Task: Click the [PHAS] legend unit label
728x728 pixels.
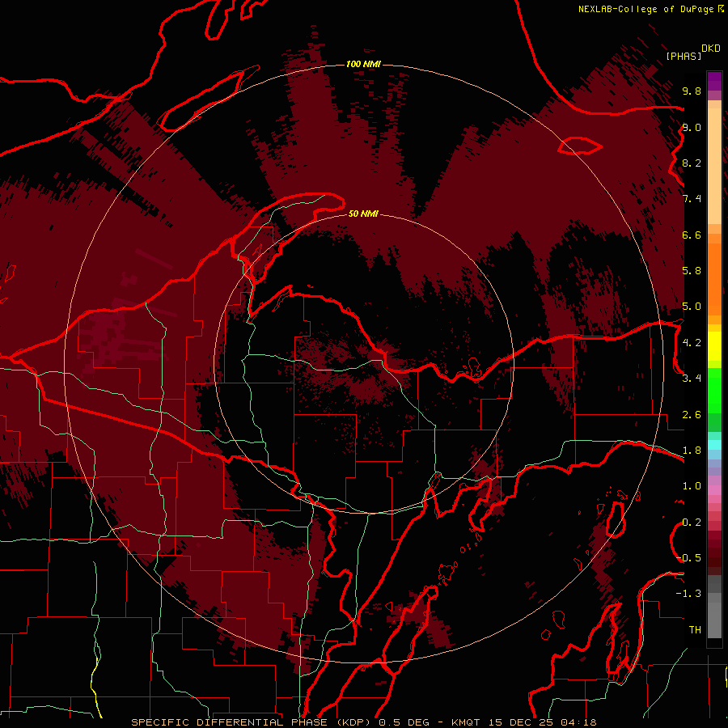Action: click(684, 56)
